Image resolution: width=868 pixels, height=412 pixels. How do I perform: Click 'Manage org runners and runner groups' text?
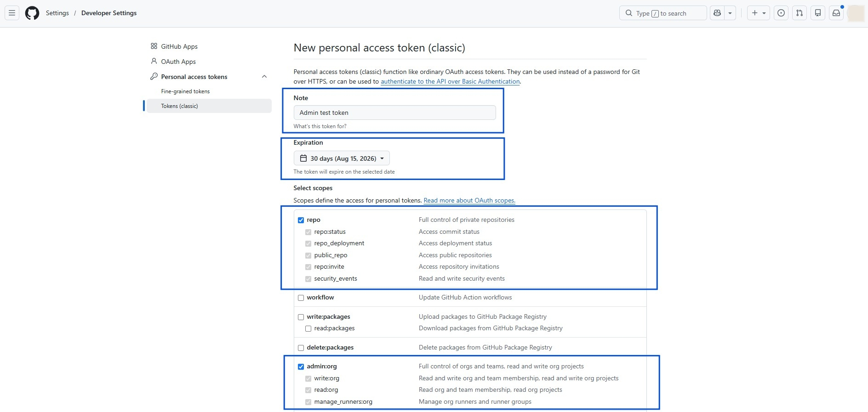point(475,401)
